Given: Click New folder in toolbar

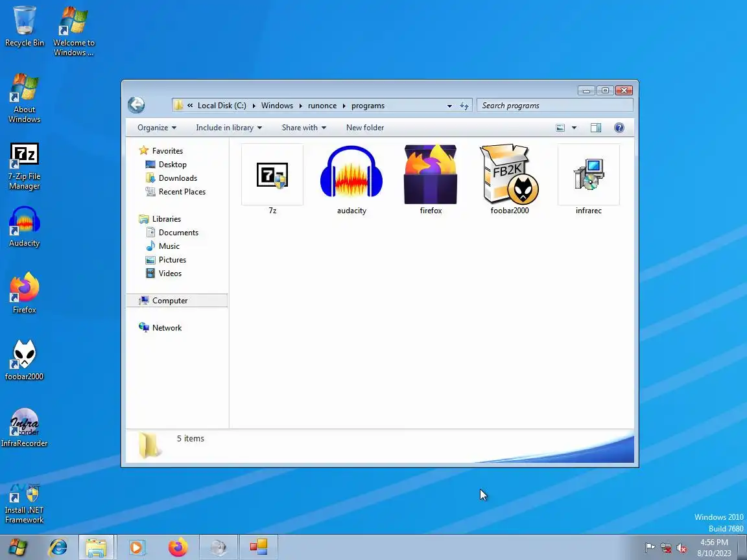Looking at the screenshot, I should tap(365, 128).
